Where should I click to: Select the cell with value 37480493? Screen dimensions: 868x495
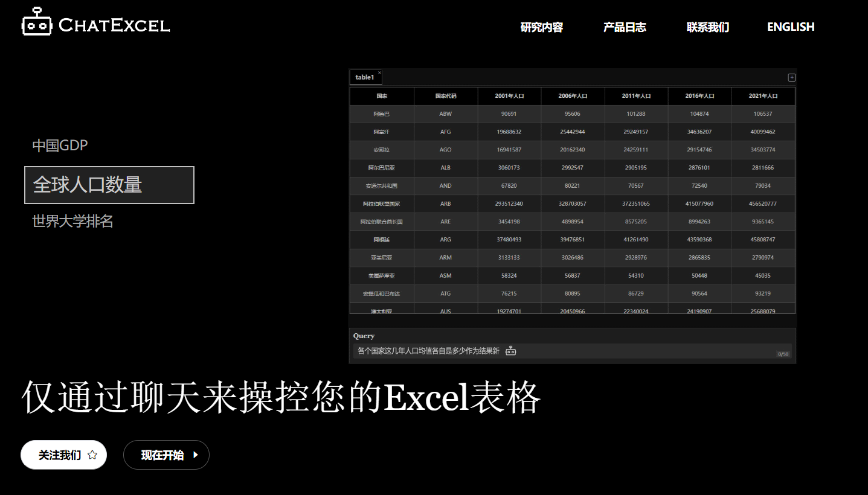tap(509, 240)
